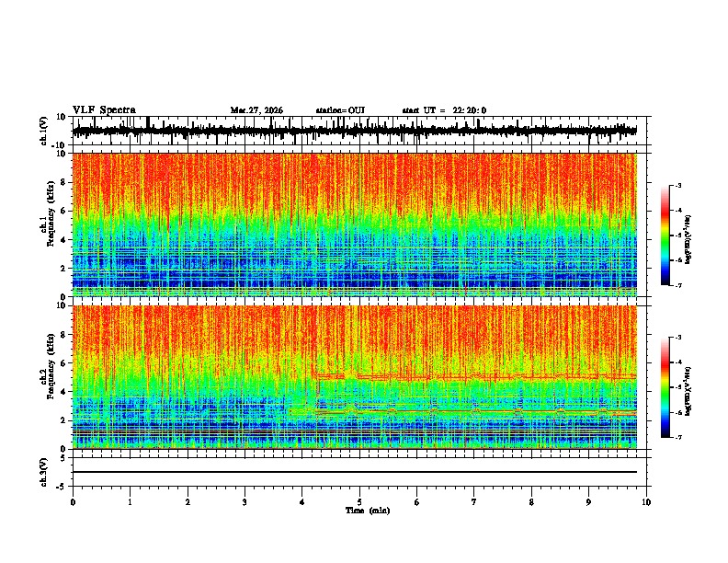Click time axis tick label "9"

[588, 502]
